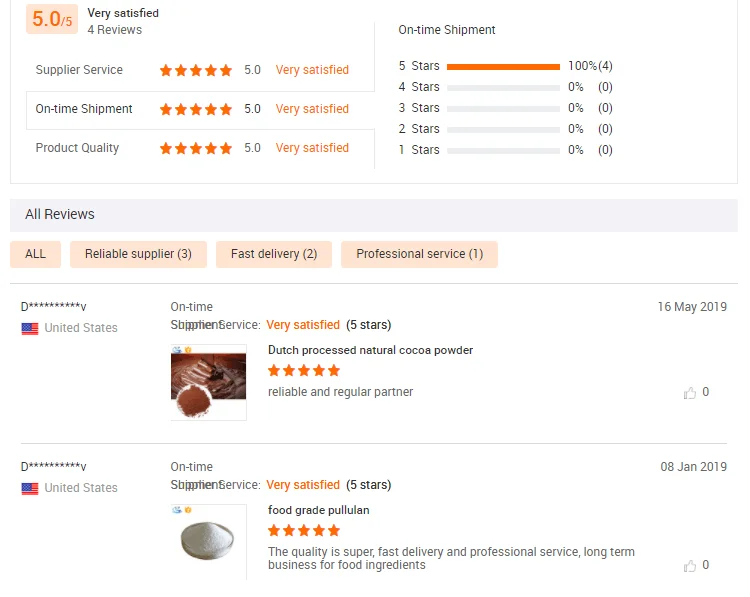Open Dutch processed natural cocoa powder link
Viewport: 750px width, 597px height.
tap(370, 350)
